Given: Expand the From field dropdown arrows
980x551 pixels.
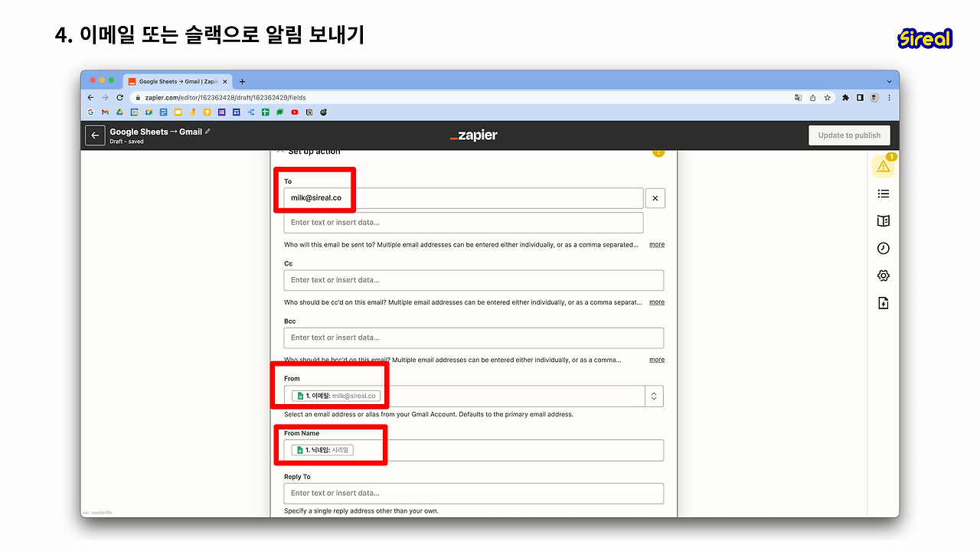Looking at the screenshot, I should coord(654,396).
